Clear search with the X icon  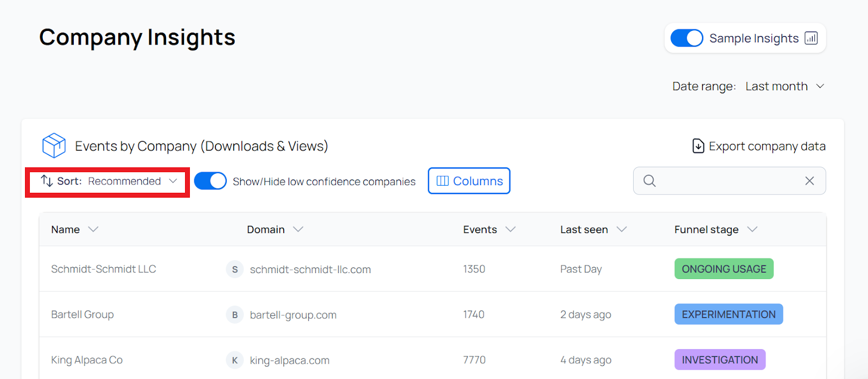[809, 181]
